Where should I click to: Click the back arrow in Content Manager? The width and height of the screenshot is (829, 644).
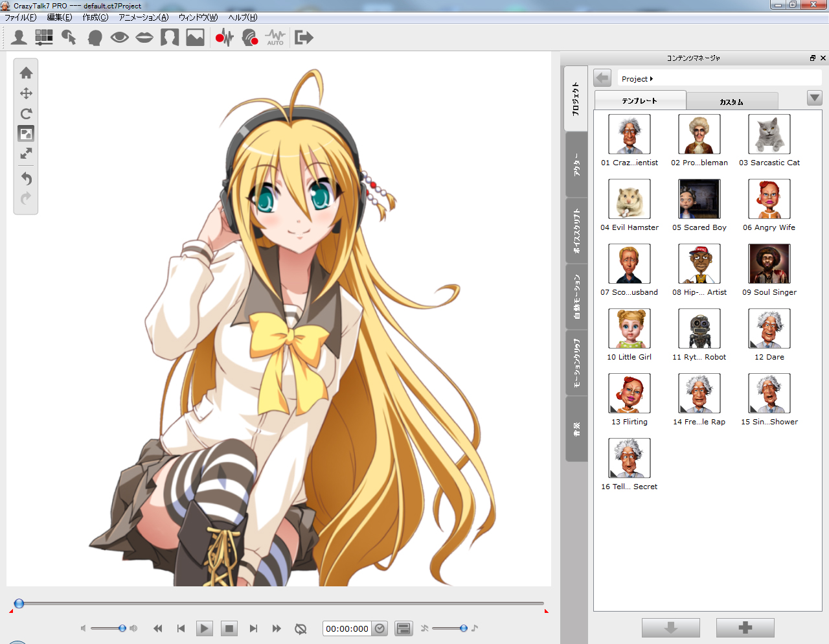coord(602,78)
